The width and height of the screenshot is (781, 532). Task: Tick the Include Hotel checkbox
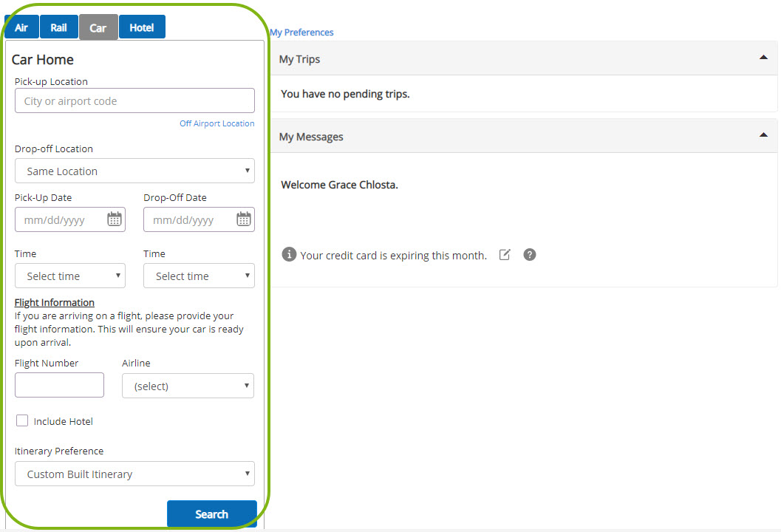click(22, 421)
